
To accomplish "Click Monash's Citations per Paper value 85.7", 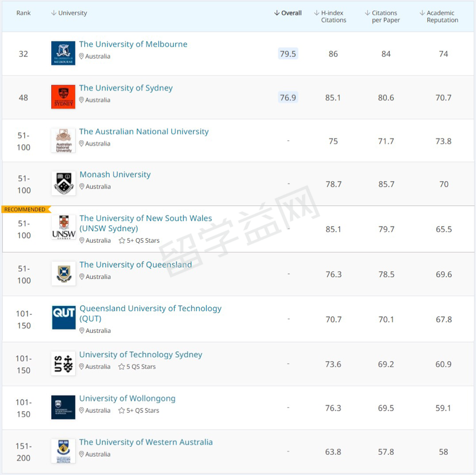I will 386,185.
